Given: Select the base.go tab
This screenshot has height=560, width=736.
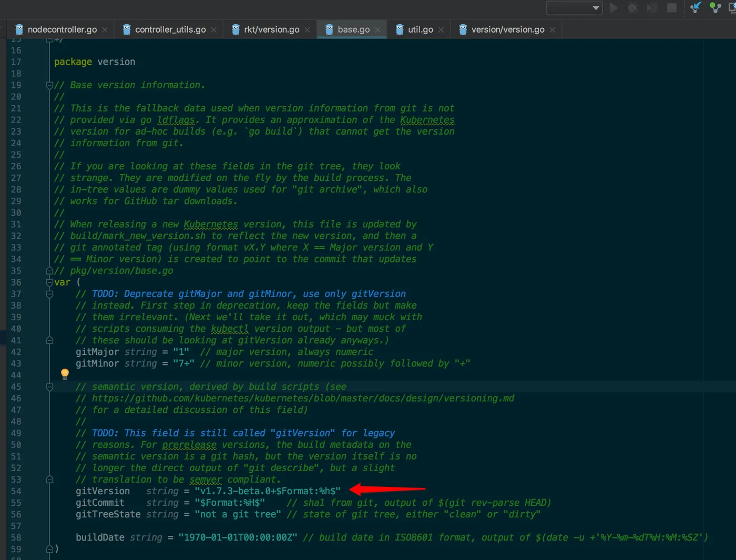Looking at the screenshot, I should click(353, 29).
